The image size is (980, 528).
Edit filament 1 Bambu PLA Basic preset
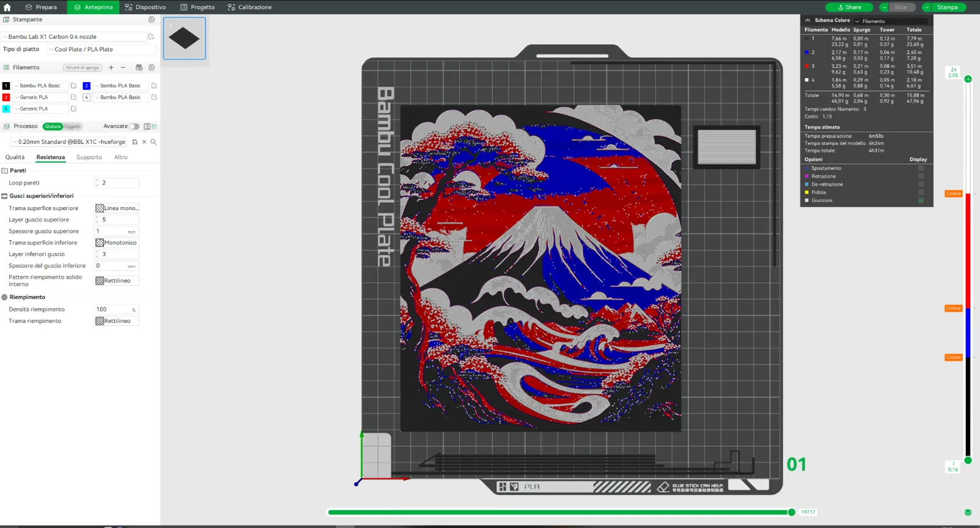point(73,86)
